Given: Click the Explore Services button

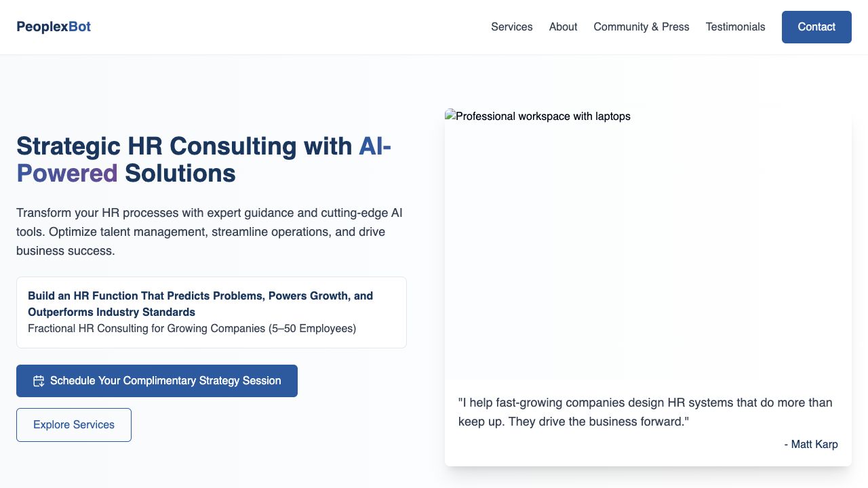Looking at the screenshot, I should click(73, 424).
